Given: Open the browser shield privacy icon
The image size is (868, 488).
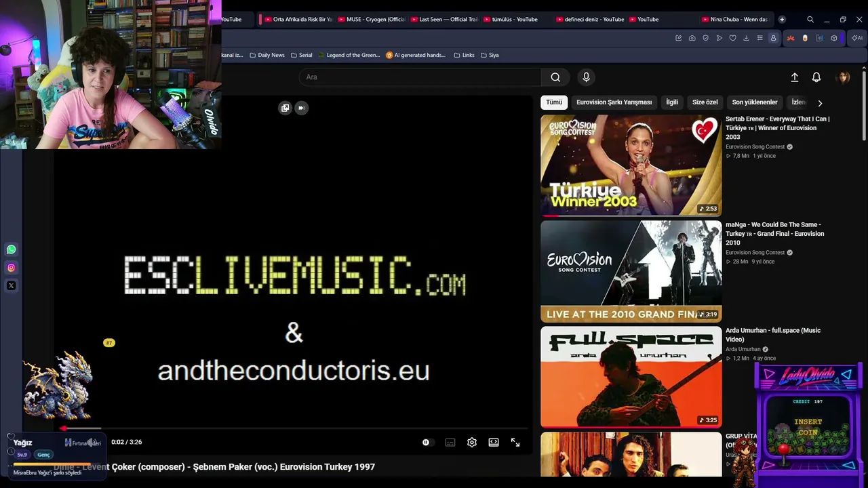Looking at the screenshot, I should coord(705,38).
